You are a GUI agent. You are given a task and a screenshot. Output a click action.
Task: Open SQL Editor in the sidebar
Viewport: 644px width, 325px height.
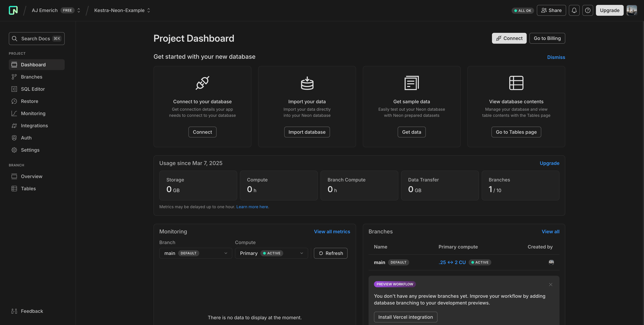[33, 89]
